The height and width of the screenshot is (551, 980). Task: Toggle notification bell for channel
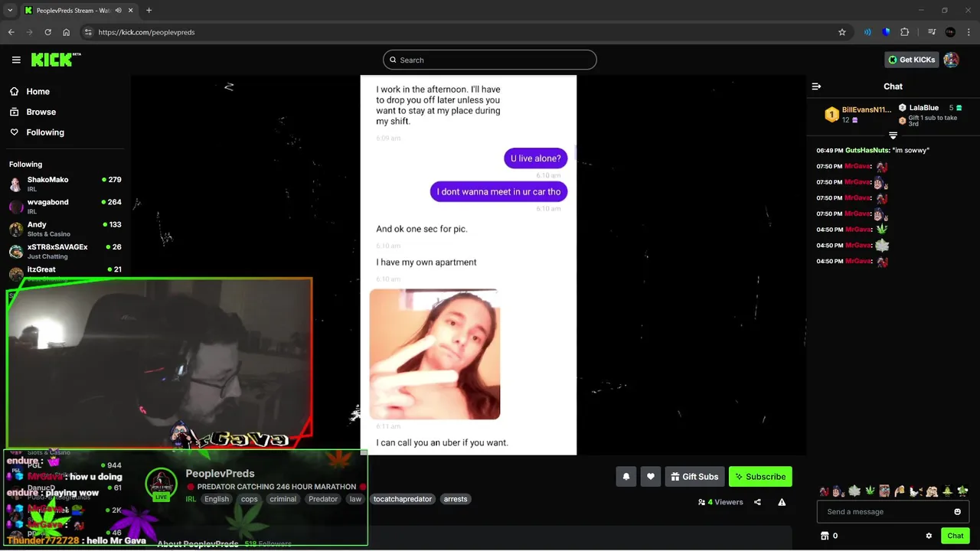pos(626,477)
